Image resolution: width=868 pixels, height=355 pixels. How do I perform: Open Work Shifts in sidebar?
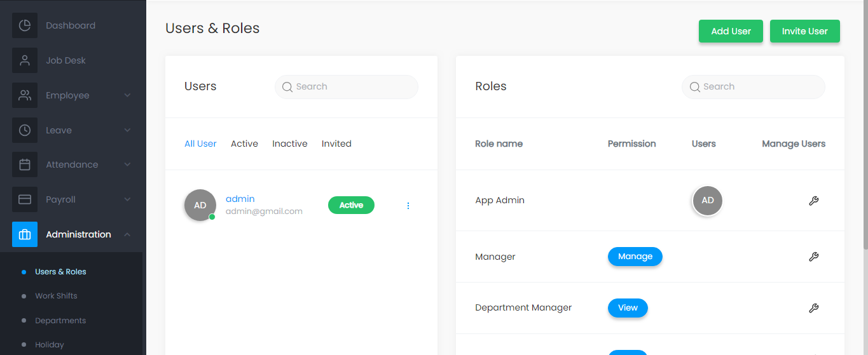[x=56, y=296]
